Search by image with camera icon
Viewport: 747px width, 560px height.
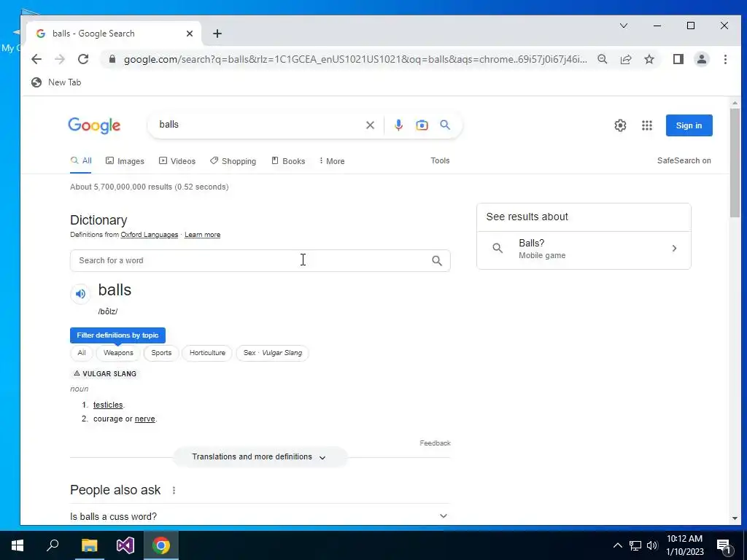(422, 125)
